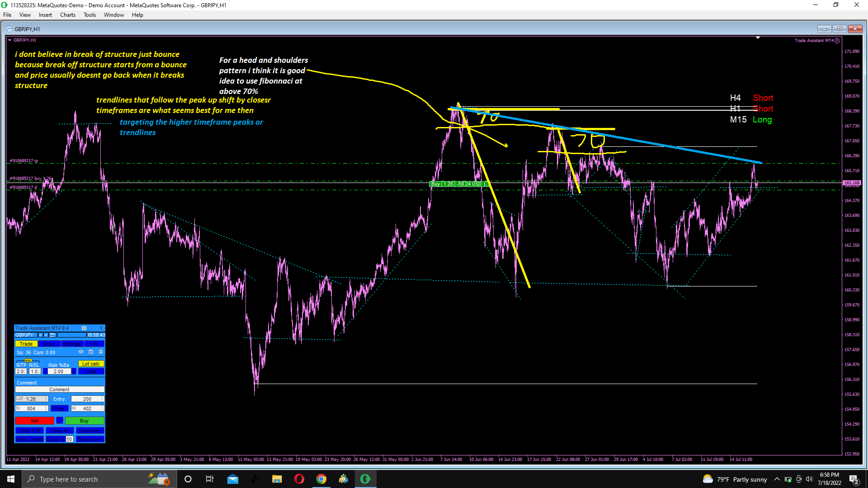Viewport: 868px width, 488px height.
Task: Take a screenshot with Trade Assistant camera icon
Action: pos(84,328)
